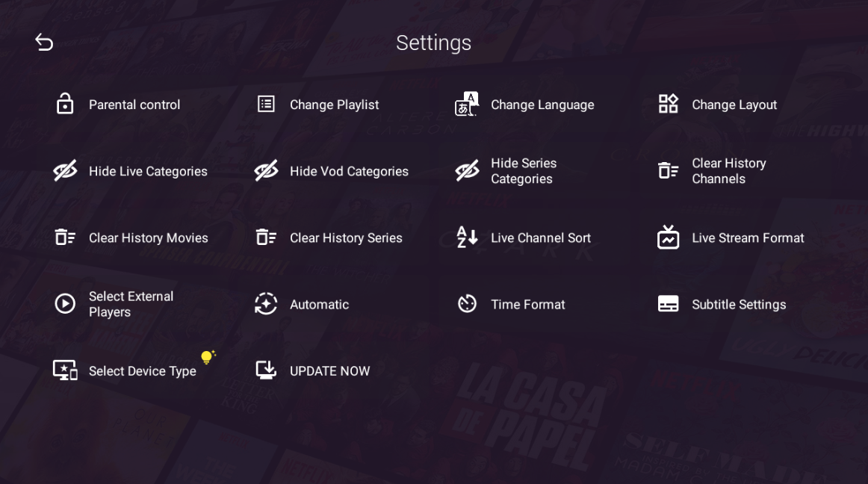Click the Clear History Channels trash icon
868x484 pixels.
[668, 170]
